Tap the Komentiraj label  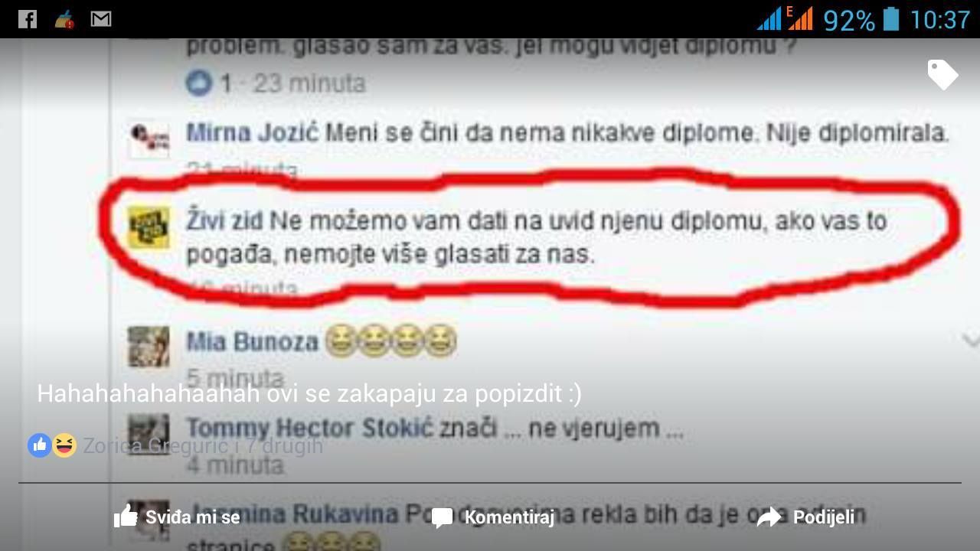pyautogui.click(x=509, y=517)
